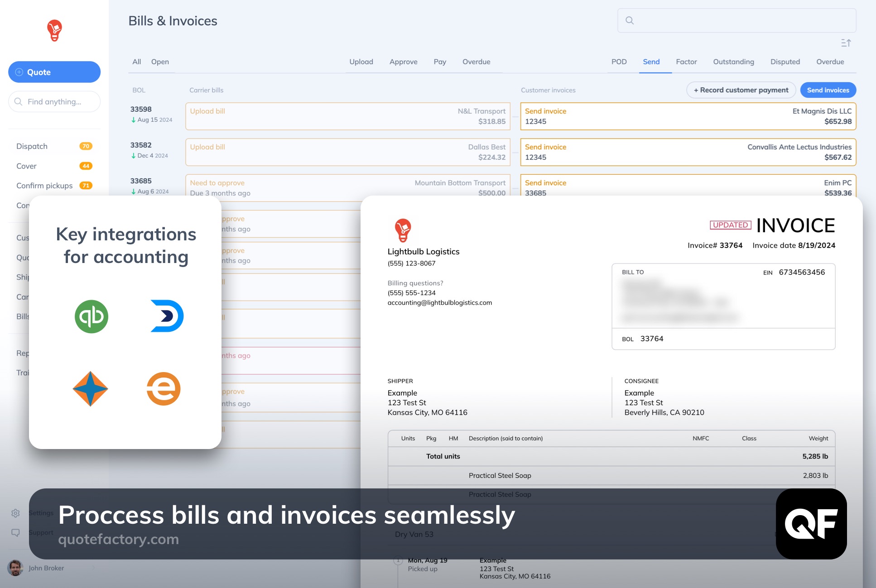Switch to the Open tab
876x588 pixels.
pos(160,62)
